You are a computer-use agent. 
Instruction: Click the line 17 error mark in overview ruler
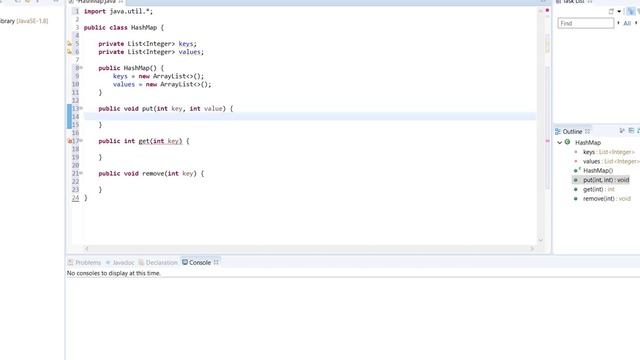tap(547, 141)
